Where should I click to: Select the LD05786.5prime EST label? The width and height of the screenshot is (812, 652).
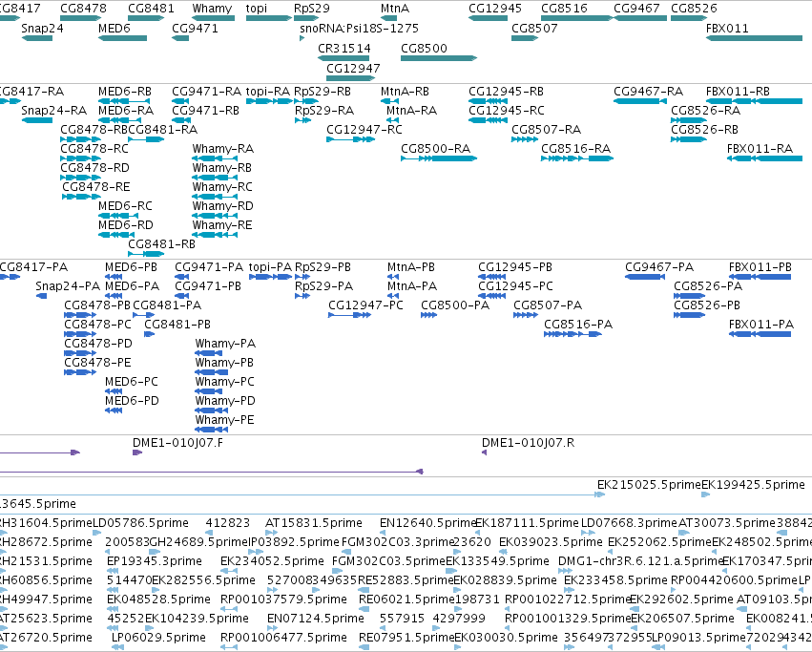[x=140, y=523]
